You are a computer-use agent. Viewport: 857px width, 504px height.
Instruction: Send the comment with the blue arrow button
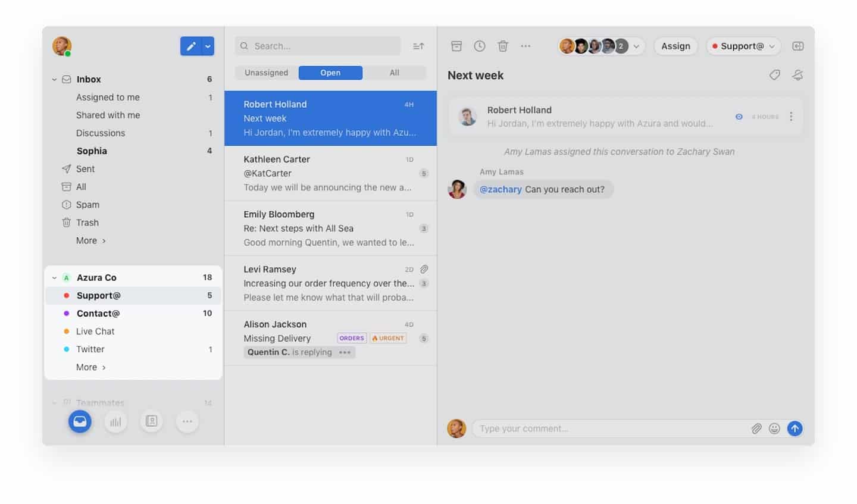(x=795, y=428)
